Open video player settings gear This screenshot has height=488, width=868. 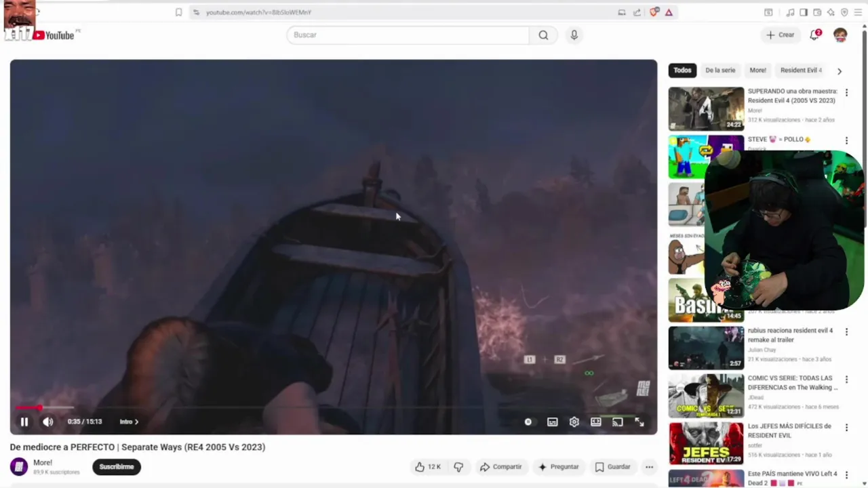click(x=574, y=422)
